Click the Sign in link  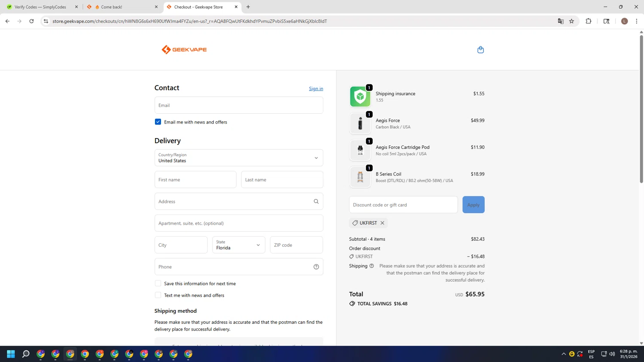pos(316,88)
